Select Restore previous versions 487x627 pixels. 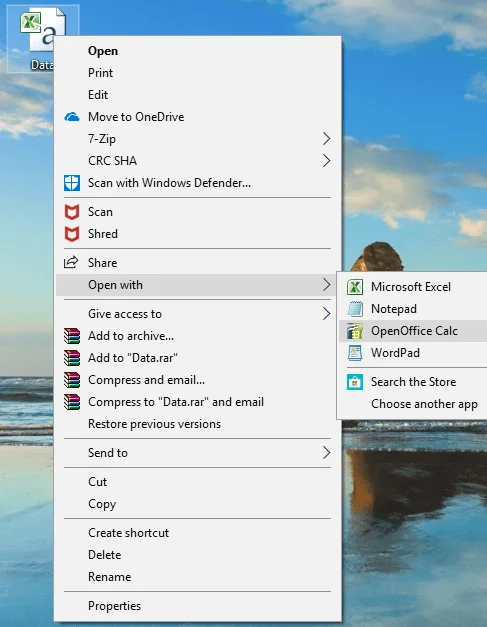coord(198,424)
